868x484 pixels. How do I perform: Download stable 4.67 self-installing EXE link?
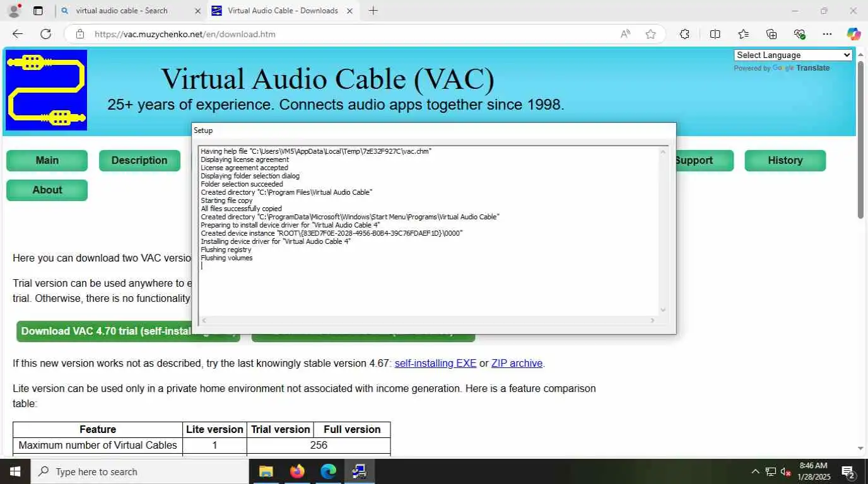[435, 364]
